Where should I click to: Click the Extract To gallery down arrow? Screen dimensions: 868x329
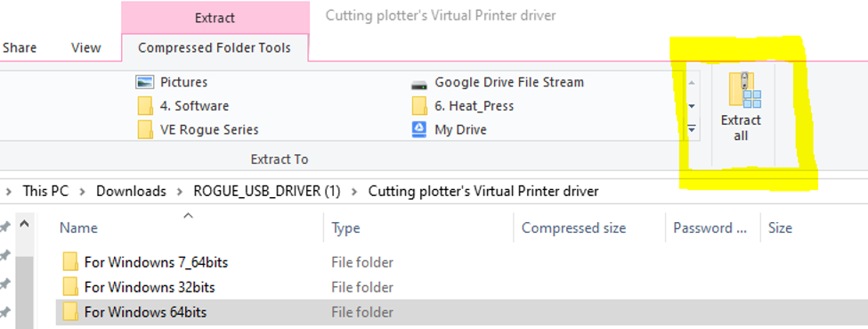(x=692, y=106)
